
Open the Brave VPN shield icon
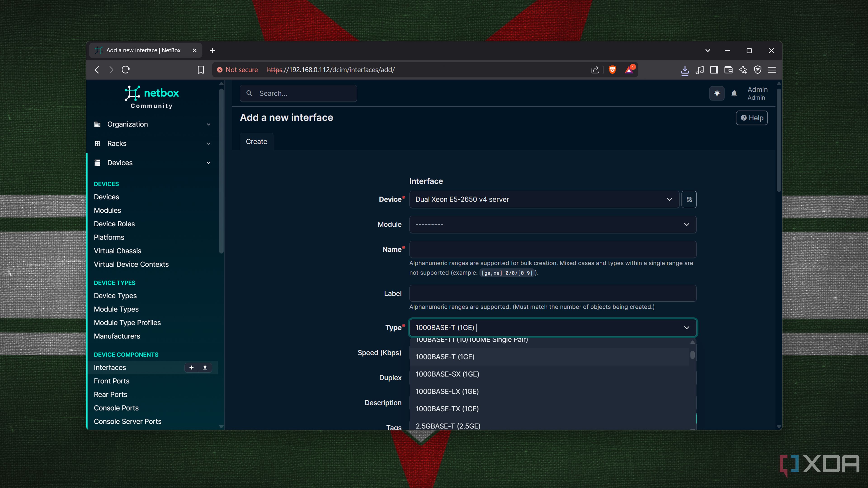(757, 70)
